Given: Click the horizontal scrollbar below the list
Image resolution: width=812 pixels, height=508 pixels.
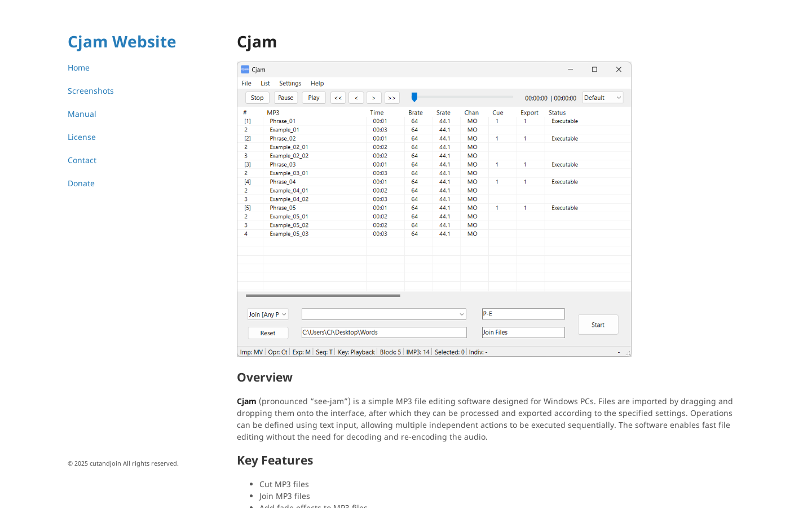Looking at the screenshot, I should pyautogui.click(x=323, y=295).
